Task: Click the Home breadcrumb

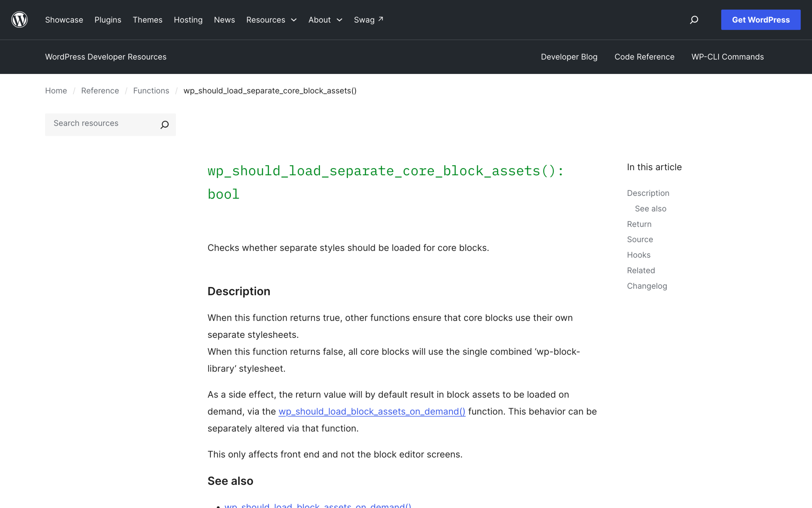Action: click(x=56, y=91)
